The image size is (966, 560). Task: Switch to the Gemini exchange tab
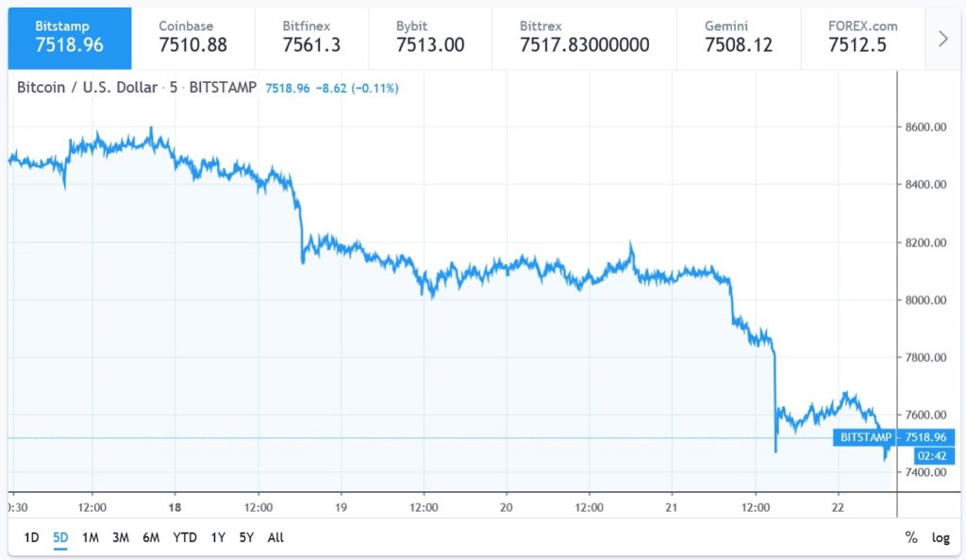[x=738, y=36]
